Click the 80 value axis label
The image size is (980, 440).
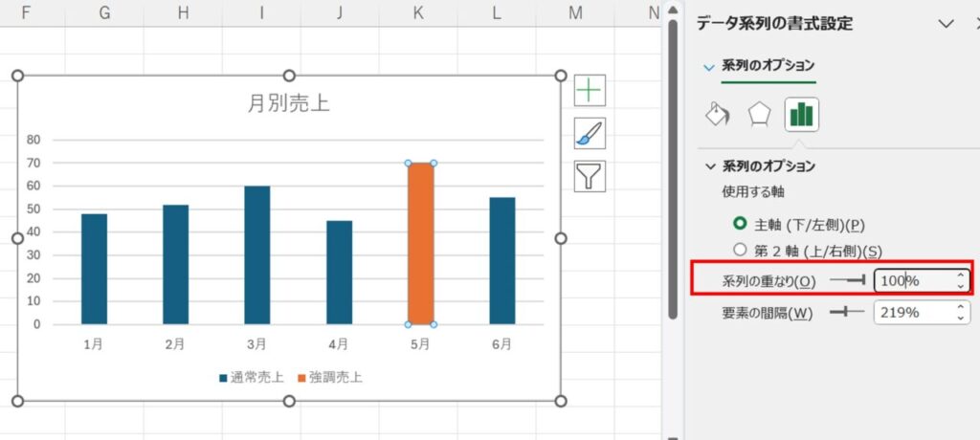[x=33, y=140]
